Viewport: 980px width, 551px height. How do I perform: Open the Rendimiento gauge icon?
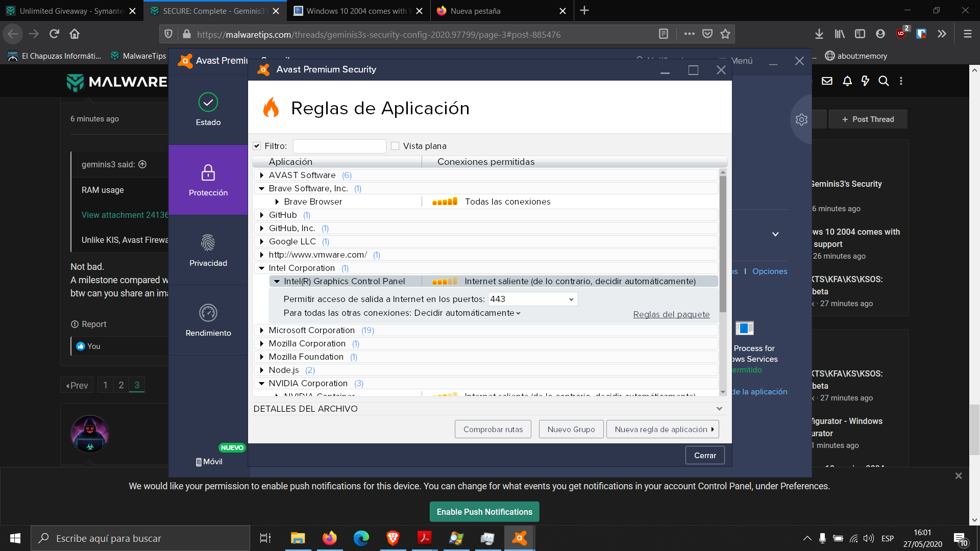point(208,313)
